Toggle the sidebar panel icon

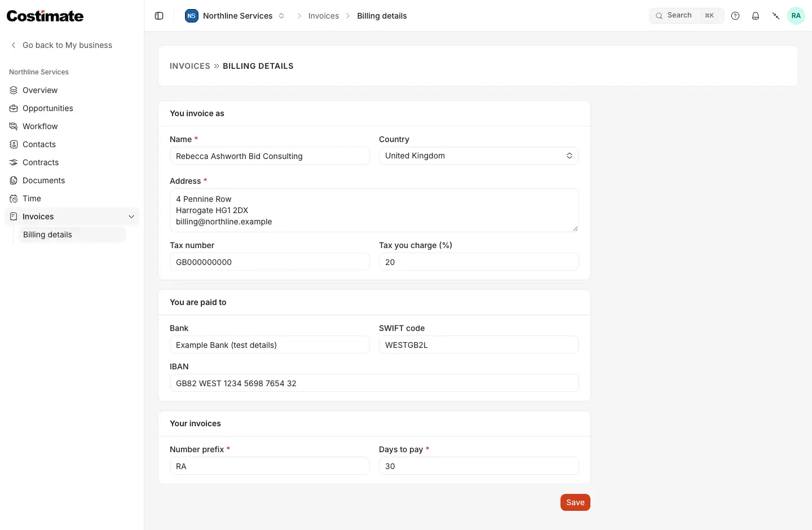(159, 16)
